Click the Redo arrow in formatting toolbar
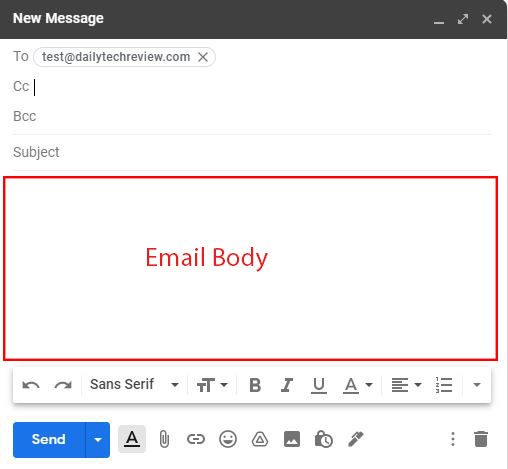 tap(63, 385)
